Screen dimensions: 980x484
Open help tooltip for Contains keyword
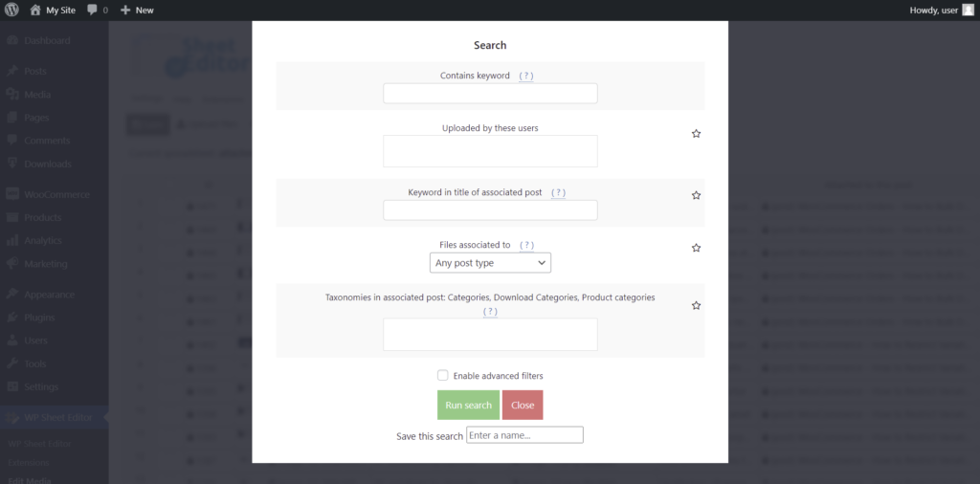pos(525,76)
